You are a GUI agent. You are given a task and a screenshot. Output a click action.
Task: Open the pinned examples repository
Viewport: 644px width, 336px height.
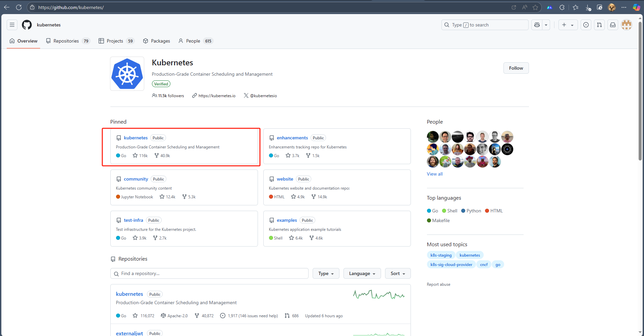point(287,220)
